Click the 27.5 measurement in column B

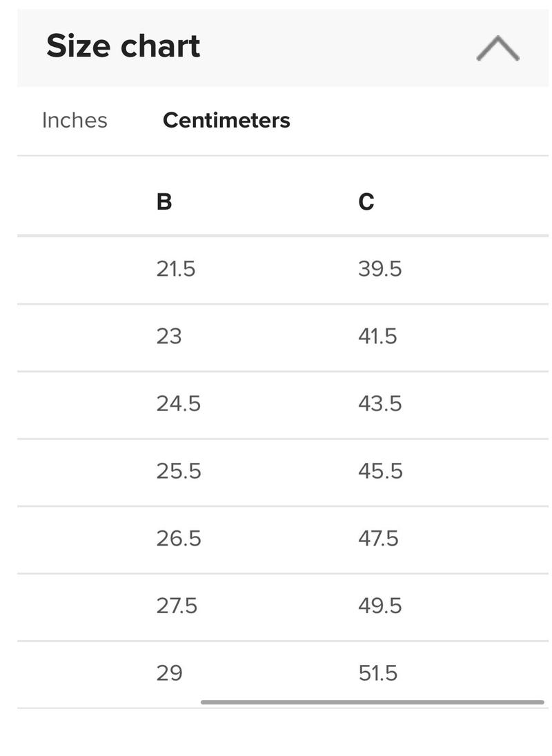(177, 606)
